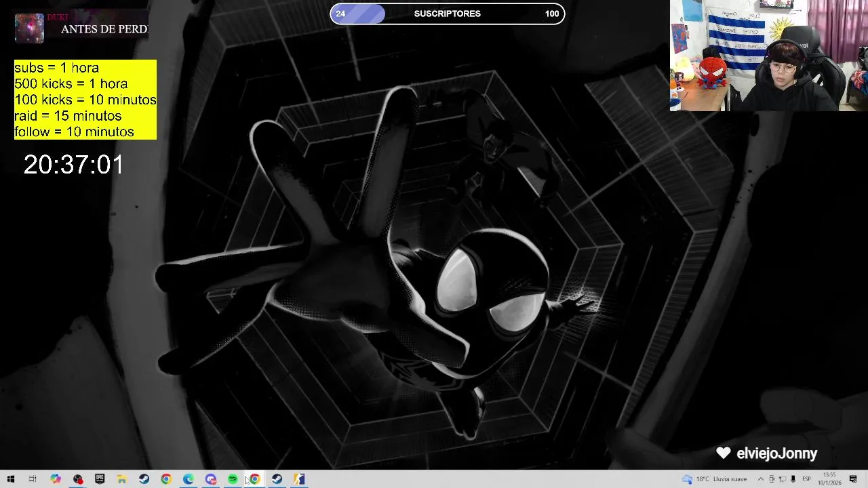This screenshot has height=488, width=868.
Task: Click the webcam feed overlay
Action: (769, 56)
